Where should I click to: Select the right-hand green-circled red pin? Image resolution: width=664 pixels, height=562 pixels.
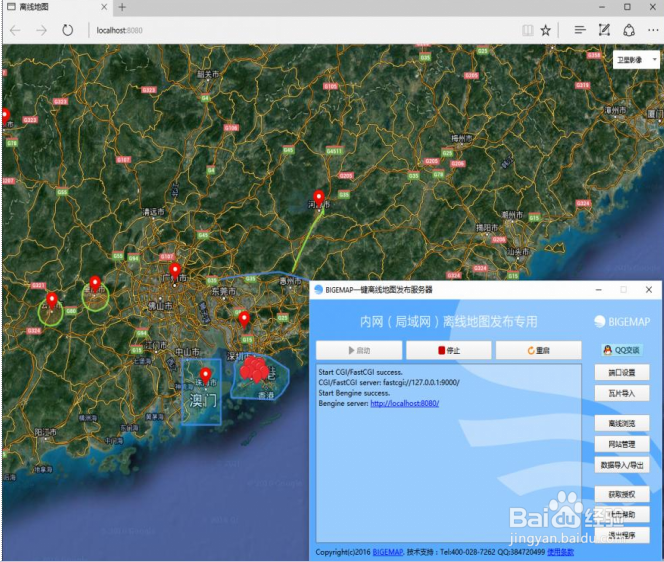pyautogui.click(x=95, y=284)
